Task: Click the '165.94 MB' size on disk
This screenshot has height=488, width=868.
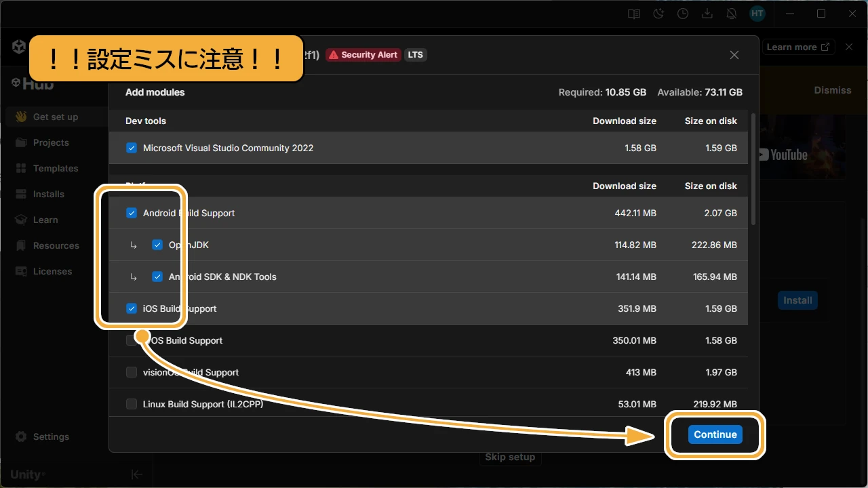Action: [x=715, y=277]
